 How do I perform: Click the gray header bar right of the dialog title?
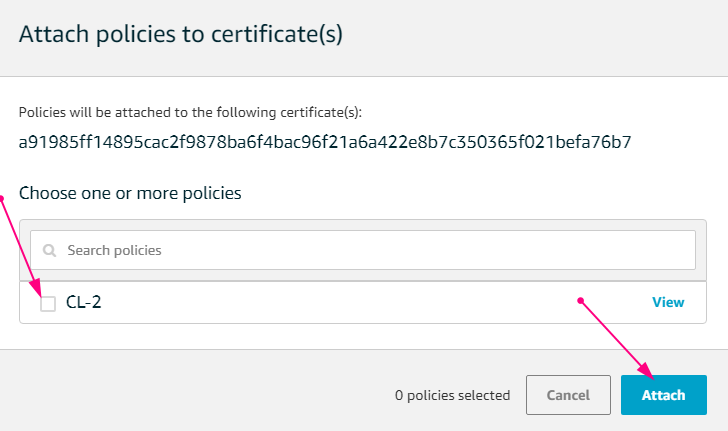[534, 37]
